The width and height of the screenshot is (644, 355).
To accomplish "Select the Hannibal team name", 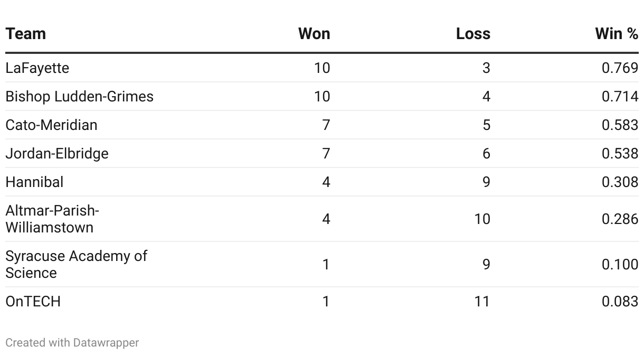I will [x=34, y=182].
